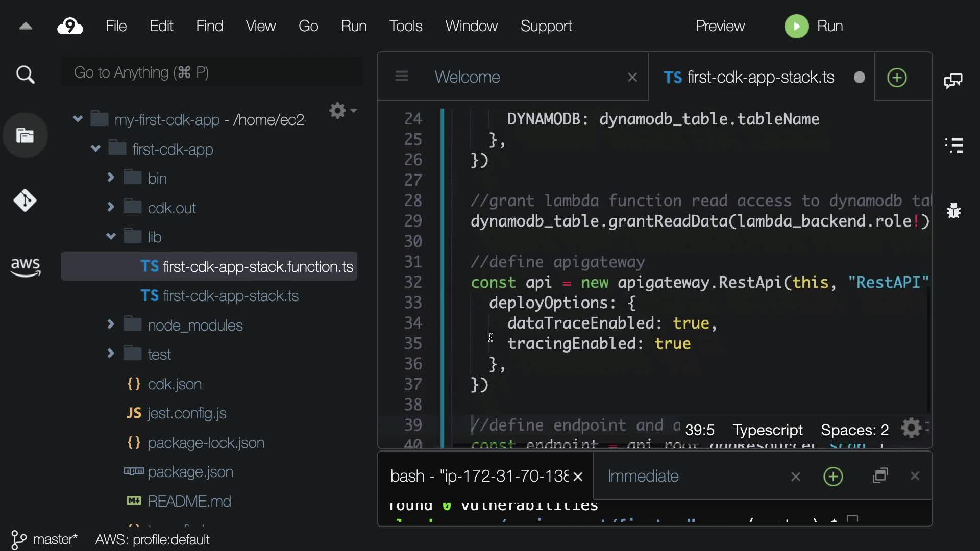Switch to the Welcome tab
The height and width of the screenshot is (551, 980).
coord(467,77)
